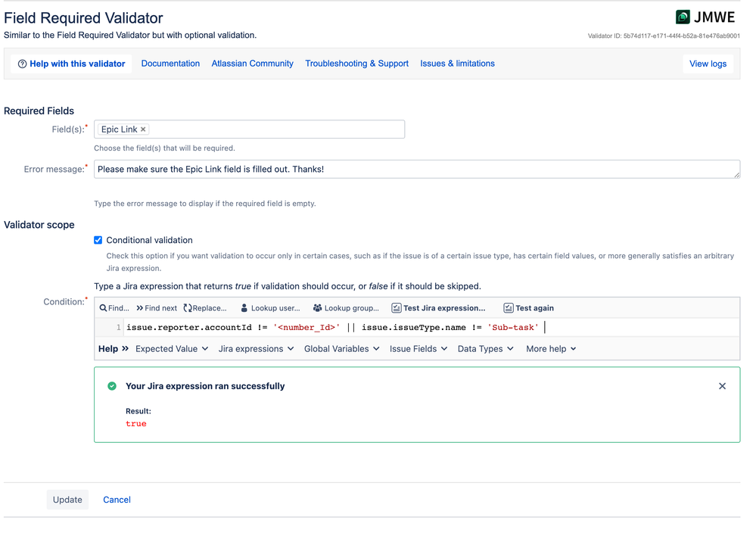Click the Lookup group people icon
This screenshot has width=756, height=533.
[x=317, y=307]
